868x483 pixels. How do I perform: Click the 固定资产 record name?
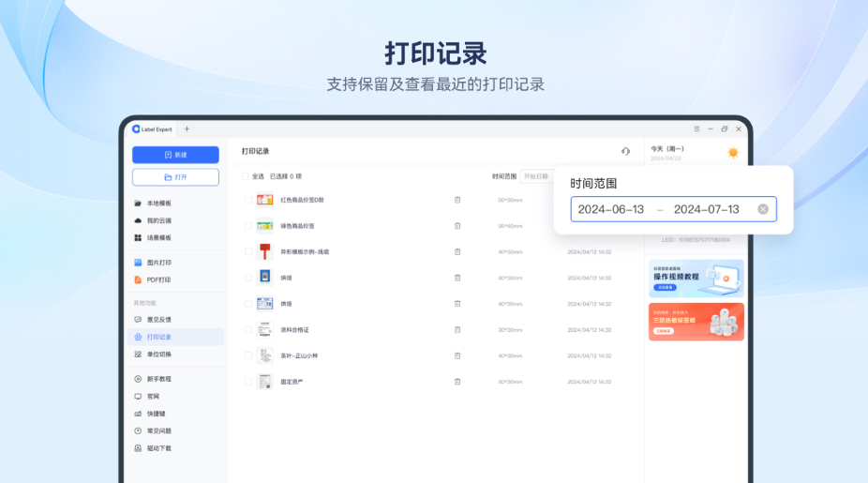pyautogui.click(x=292, y=382)
